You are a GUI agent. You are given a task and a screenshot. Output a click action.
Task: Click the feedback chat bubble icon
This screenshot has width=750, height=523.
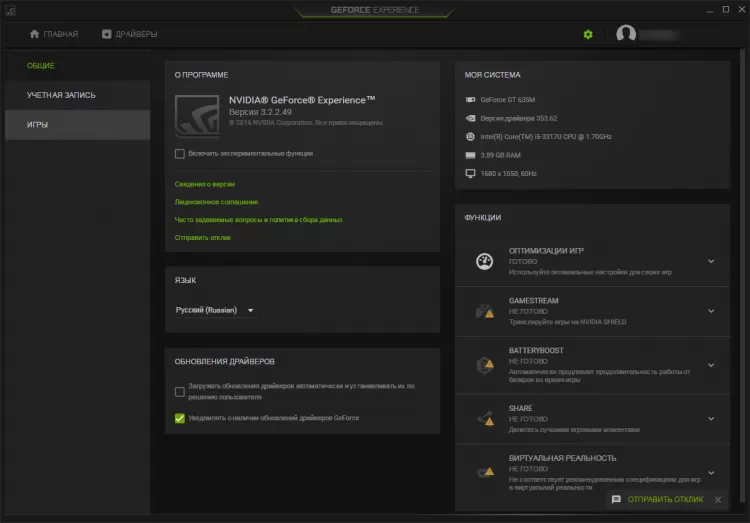point(616,500)
